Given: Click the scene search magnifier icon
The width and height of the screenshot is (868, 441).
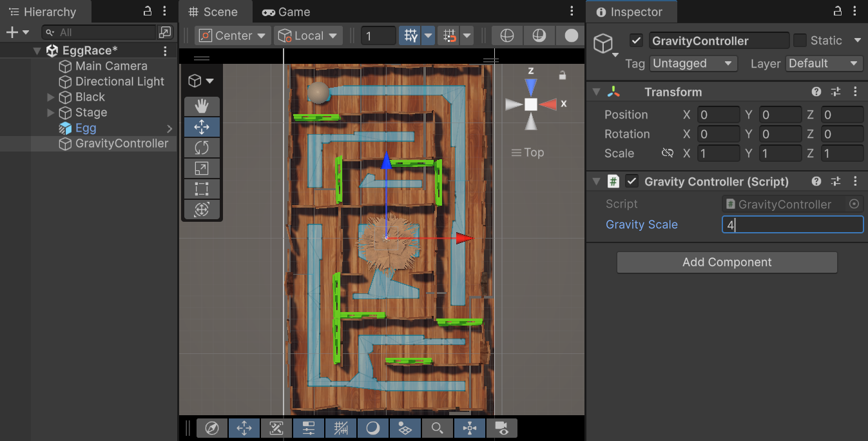Looking at the screenshot, I should (438, 428).
